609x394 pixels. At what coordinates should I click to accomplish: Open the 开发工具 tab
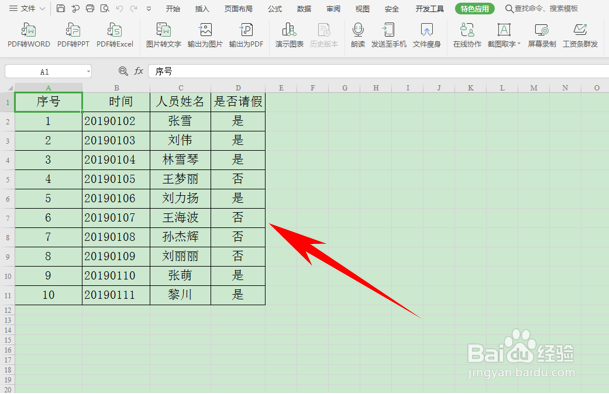tap(430, 9)
